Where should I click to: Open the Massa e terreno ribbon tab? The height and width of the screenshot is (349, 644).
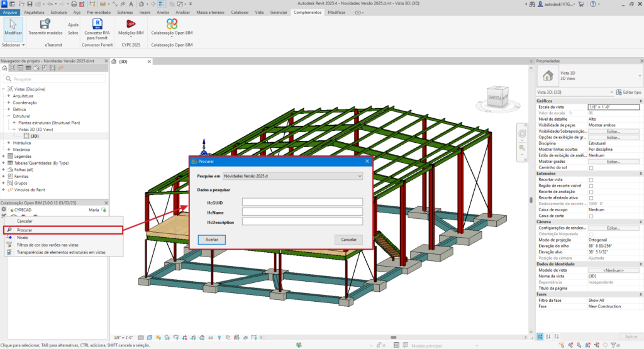[x=210, y=13]
